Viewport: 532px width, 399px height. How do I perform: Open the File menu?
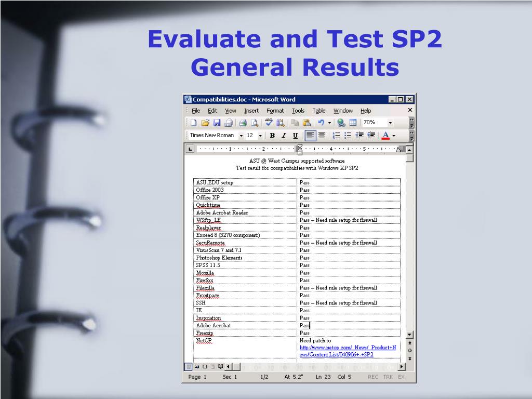point(196,111)
